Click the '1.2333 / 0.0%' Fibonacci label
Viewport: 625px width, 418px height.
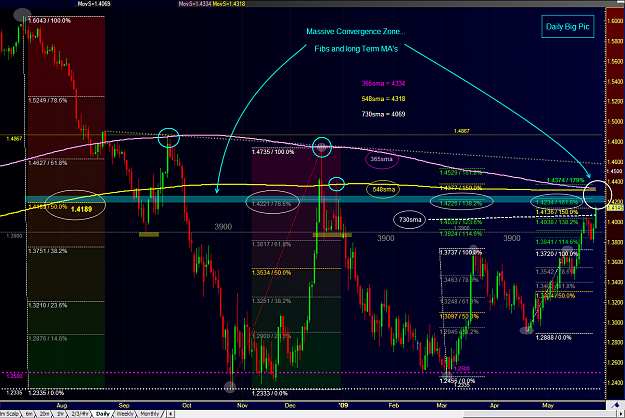point(270,394)
